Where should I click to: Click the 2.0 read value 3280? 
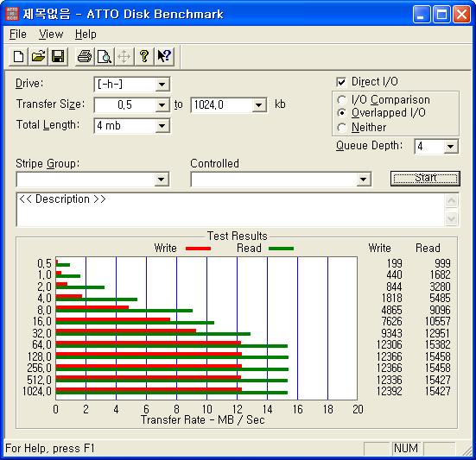click(441, 287)
